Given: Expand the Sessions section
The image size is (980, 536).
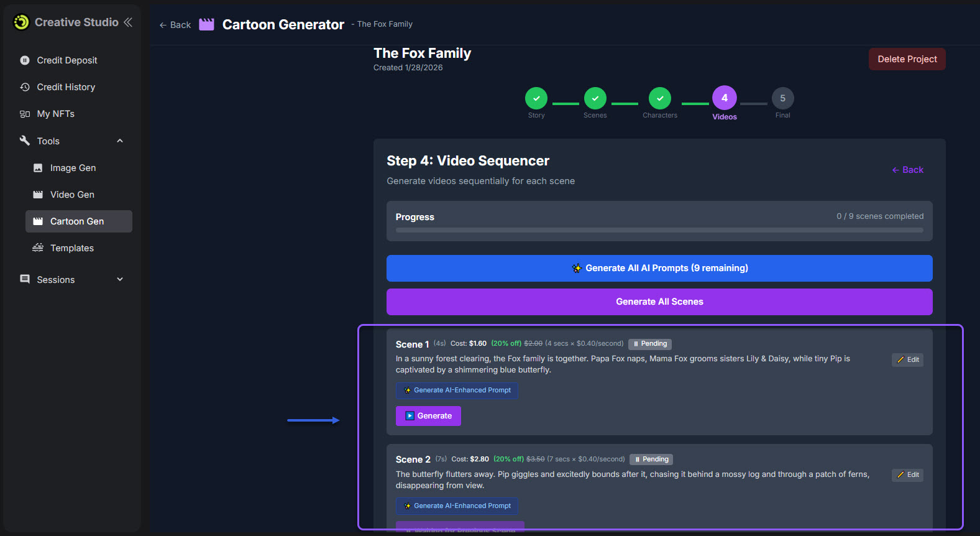Looking at the screenshot, I should 120,280.
